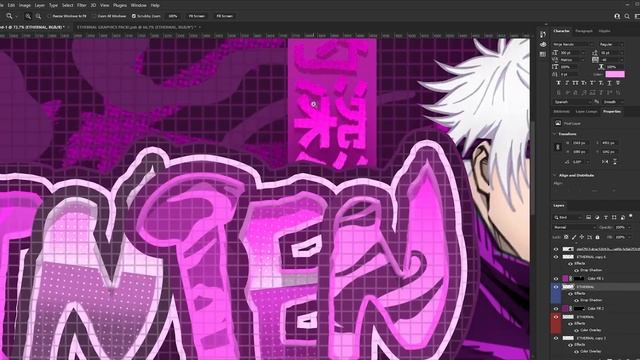Open the font style Regular dropdown
Viewport: 640px width, 360px height.
coord(611,44)
